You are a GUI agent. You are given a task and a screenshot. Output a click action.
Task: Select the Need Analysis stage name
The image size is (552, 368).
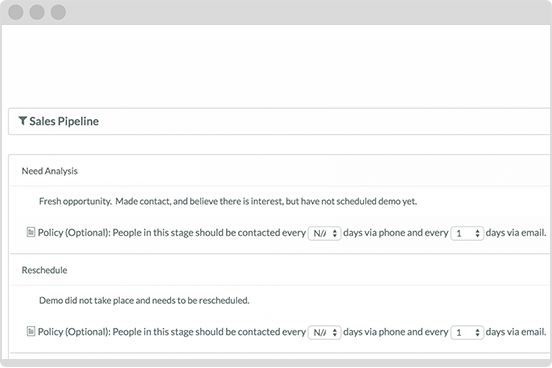click(50, 171)
